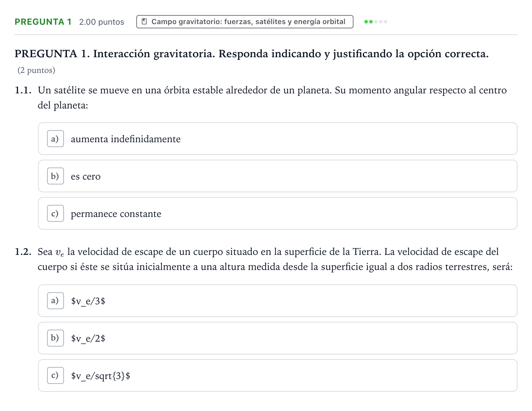Select letter badge c) for v_e/sqrt{3}
The height and width of the screenshot is (411, 532).
tap(55, 375)
